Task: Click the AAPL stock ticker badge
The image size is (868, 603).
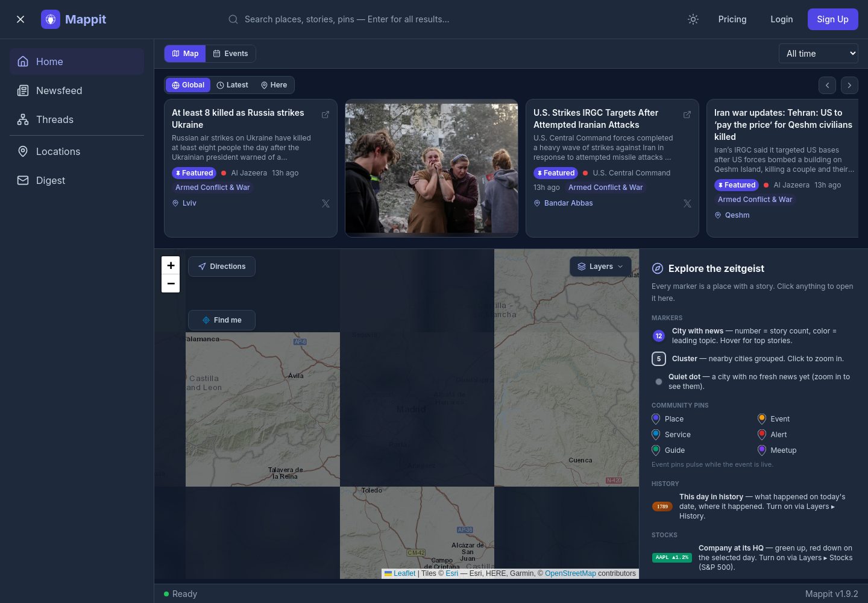Action: [672, 558]
